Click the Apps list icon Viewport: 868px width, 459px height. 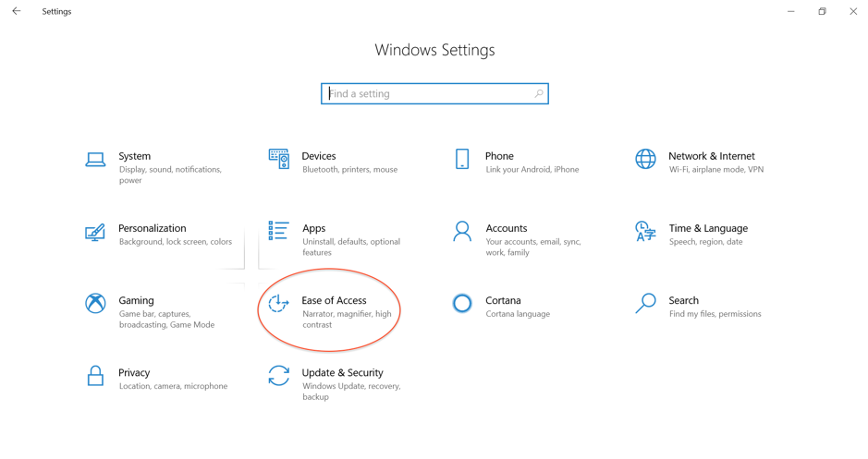(278, 231)
